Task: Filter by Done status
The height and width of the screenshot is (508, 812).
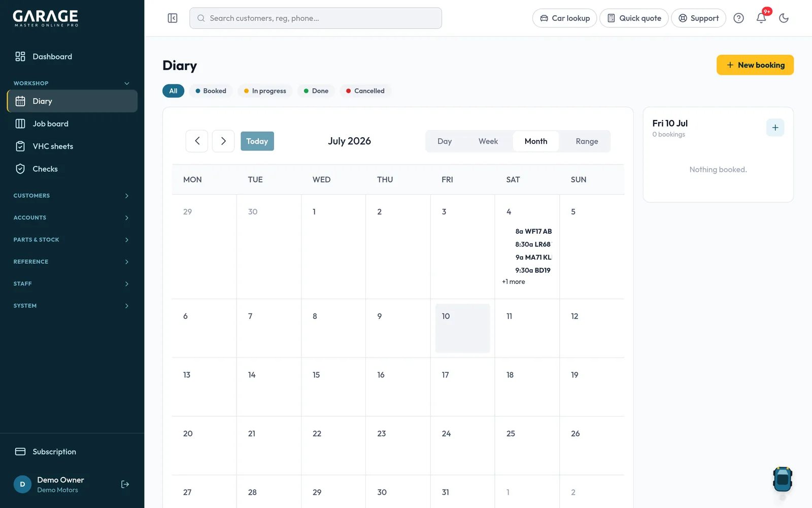Action: pyautogui.click(x=316, y=91)
